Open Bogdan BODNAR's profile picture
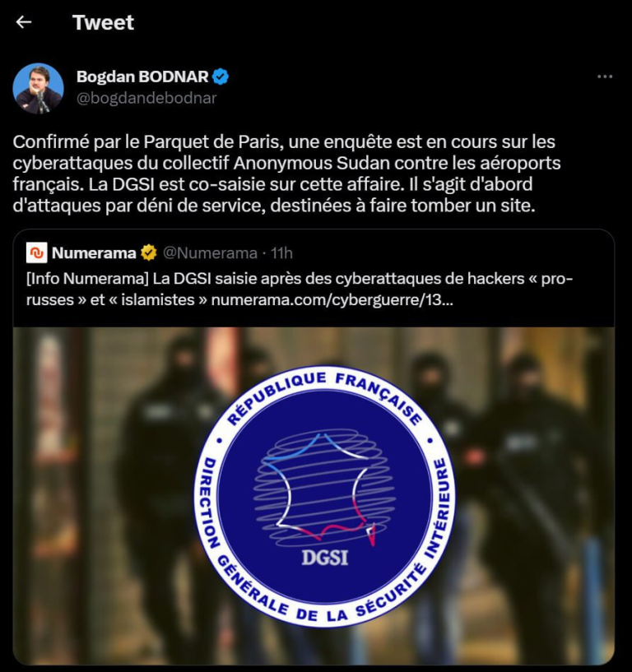Viewport: 632px width, 672px height. pyautogui.click(x=39, y=88)
